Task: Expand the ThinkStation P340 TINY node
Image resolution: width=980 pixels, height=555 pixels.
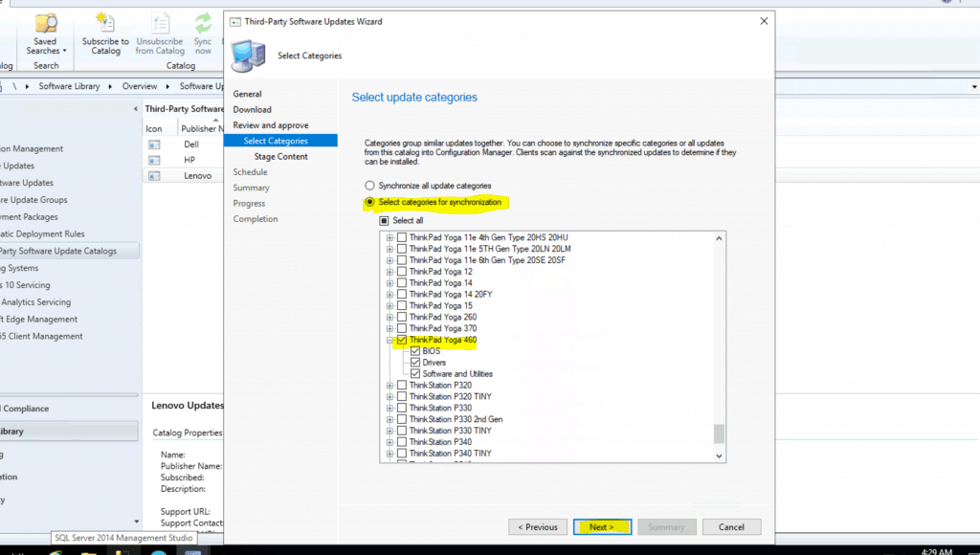Action: click(x=390, y=454)
